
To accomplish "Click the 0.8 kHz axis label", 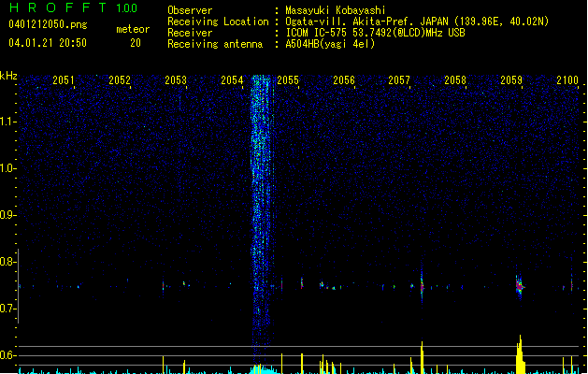I will 7,262.
